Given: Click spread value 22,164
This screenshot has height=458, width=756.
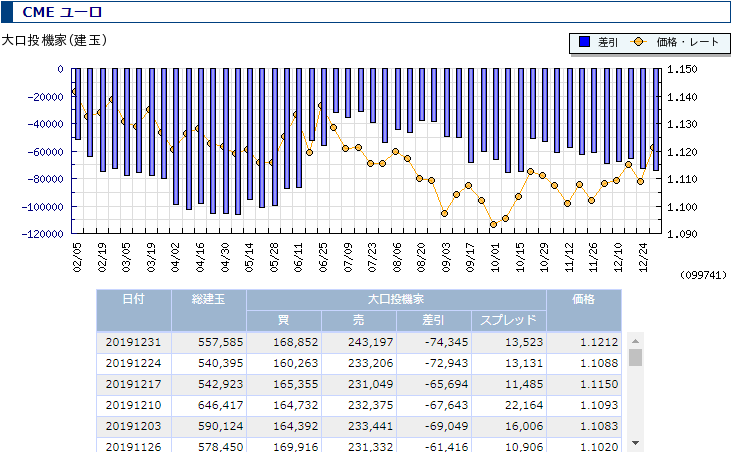Looking at the screenshot, I should click(x=524, y=405).
